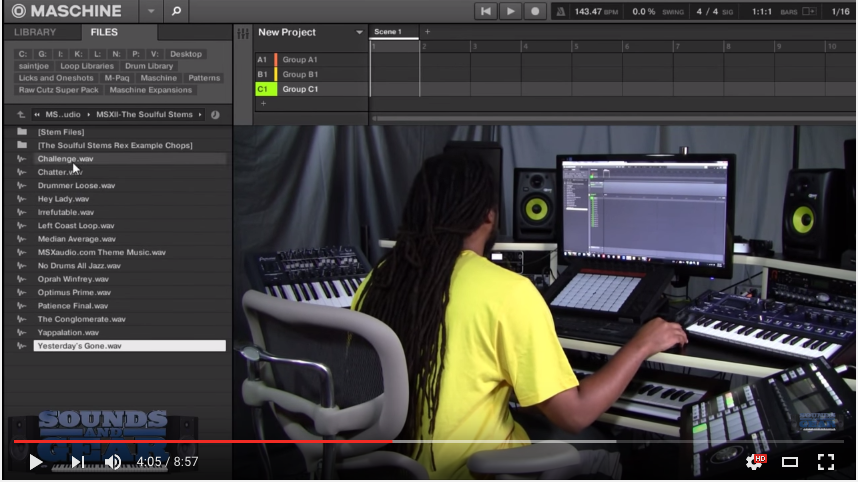Open the M-Paq favorite
This screenshot has width=858, height=482.
117,78
